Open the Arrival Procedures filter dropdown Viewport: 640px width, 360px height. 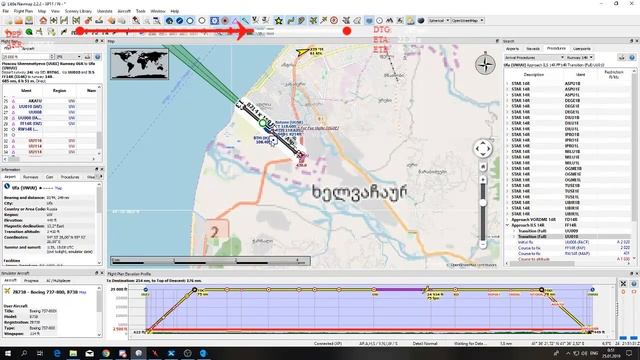(x=535, y=58)
